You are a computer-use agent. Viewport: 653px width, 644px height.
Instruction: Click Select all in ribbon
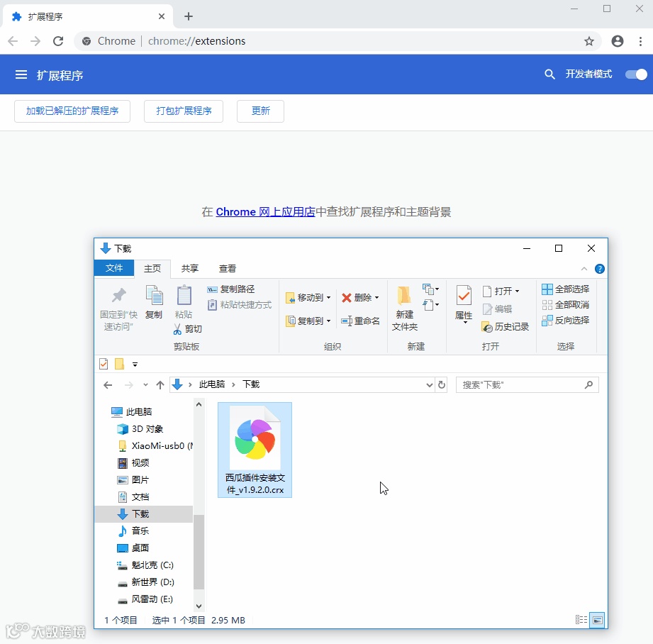566,289
